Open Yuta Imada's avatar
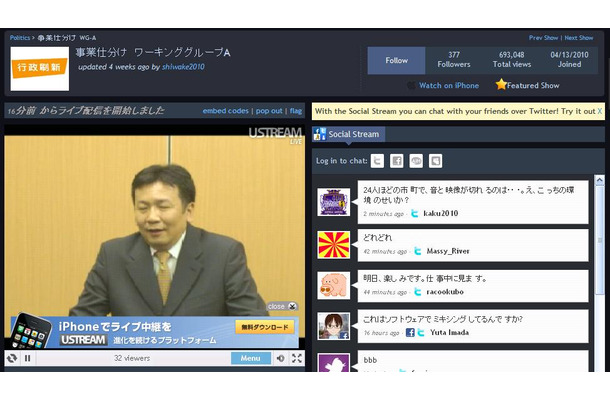This screenshot has height=400, width=610. 334,326
